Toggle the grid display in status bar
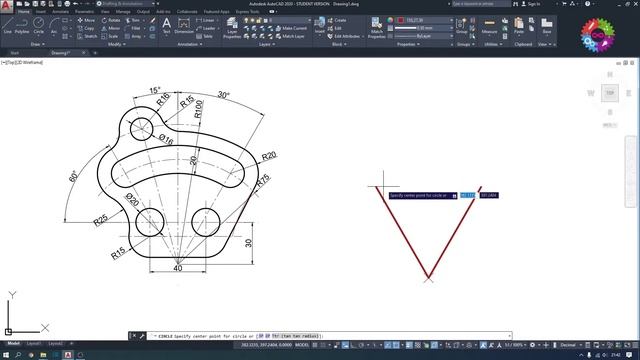The image size is (640, 360). [x=315, y=345]
